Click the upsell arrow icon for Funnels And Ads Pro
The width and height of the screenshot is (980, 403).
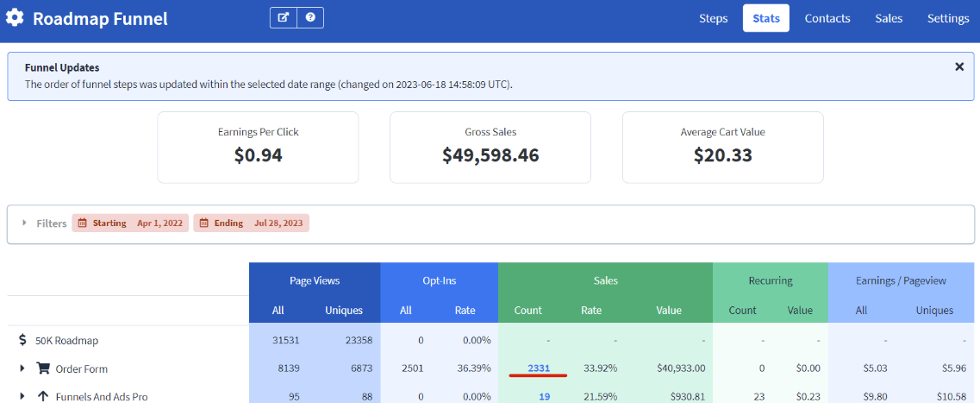pos(43,396)
